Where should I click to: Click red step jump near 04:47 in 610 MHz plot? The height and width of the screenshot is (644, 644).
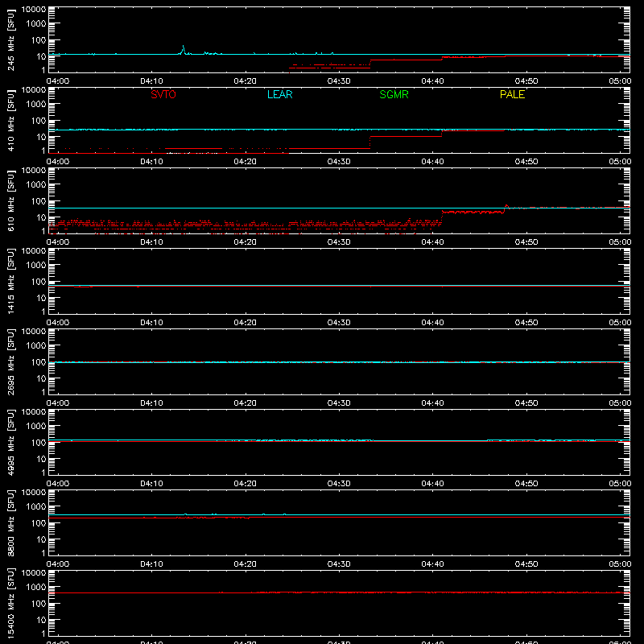point(506,208)
